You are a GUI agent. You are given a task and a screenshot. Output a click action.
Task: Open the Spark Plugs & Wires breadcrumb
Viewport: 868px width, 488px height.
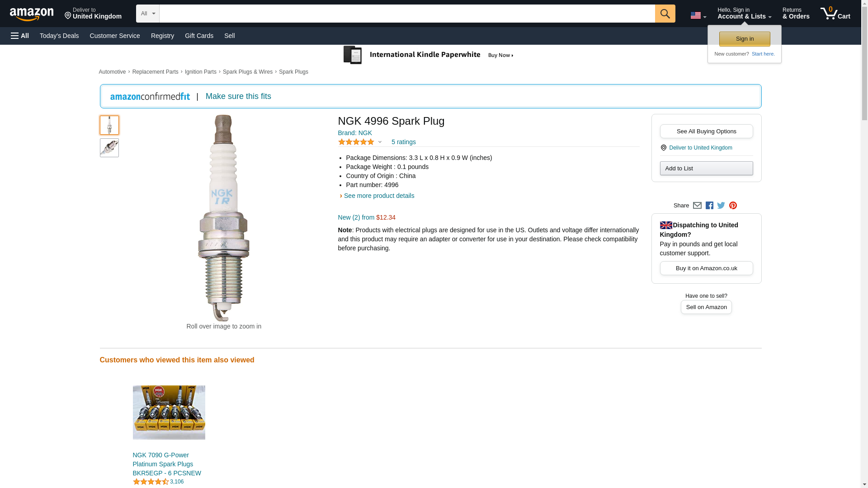247,72
